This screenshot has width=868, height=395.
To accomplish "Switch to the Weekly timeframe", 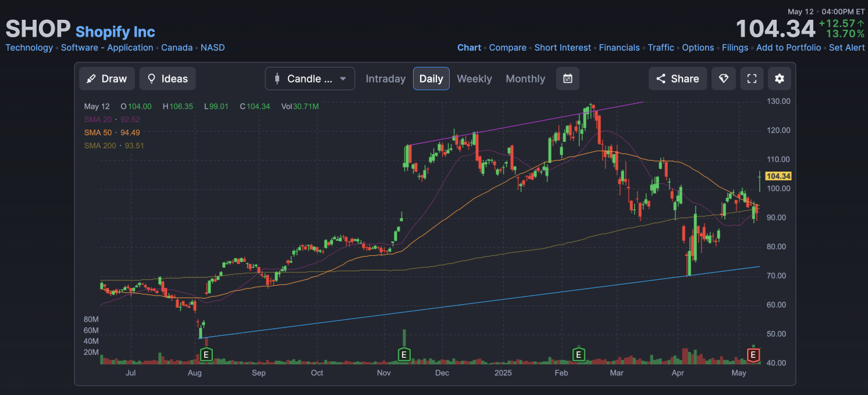I will [474, 79].
